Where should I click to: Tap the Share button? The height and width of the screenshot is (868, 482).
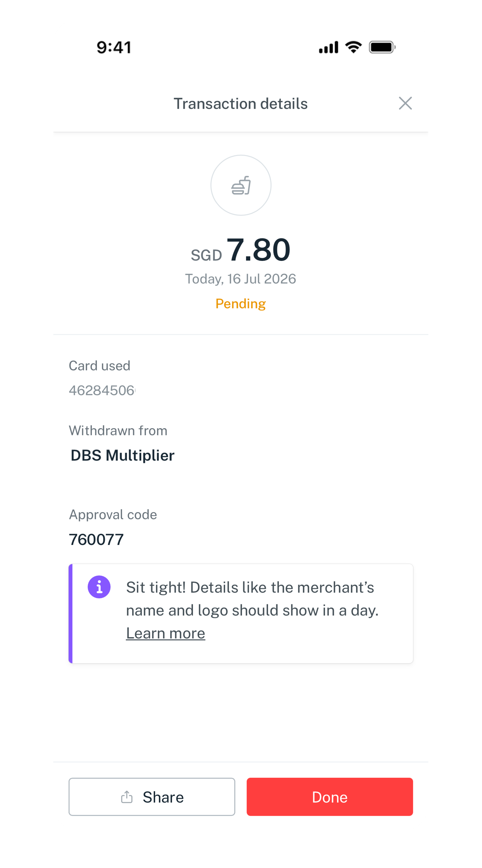pyautogui.click(x=152, y=797)
